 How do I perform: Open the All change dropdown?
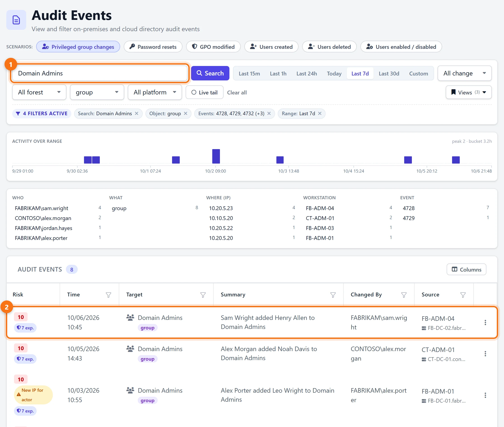[464, 73]
